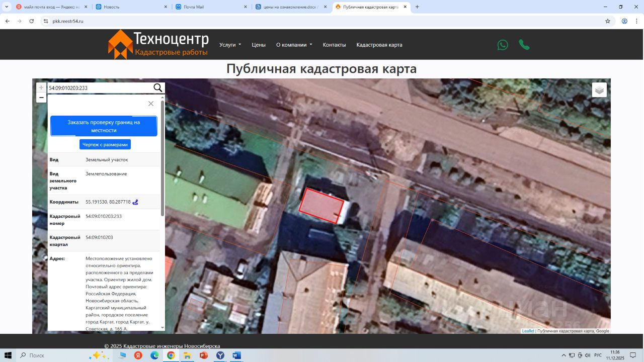Show hidden system tray icons
This screenshot has width=644, height=362.
click(x=564, y=355)
